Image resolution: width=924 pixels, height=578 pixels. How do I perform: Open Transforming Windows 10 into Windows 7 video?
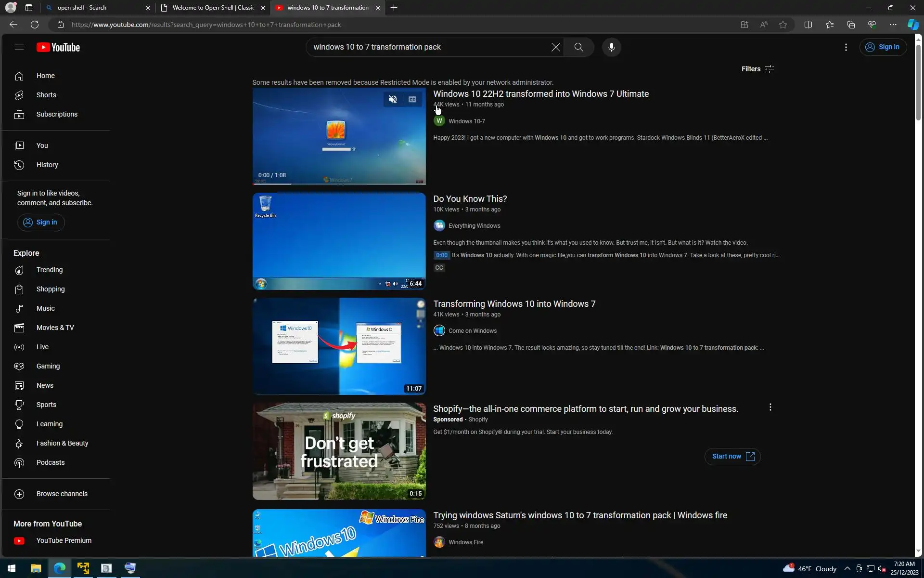coord(514,304)
